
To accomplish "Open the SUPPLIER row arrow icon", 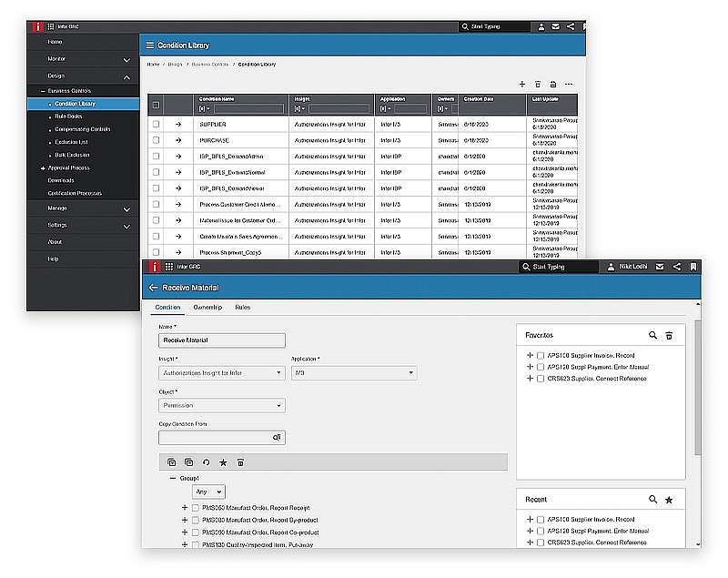I will (x=178, y=125).
